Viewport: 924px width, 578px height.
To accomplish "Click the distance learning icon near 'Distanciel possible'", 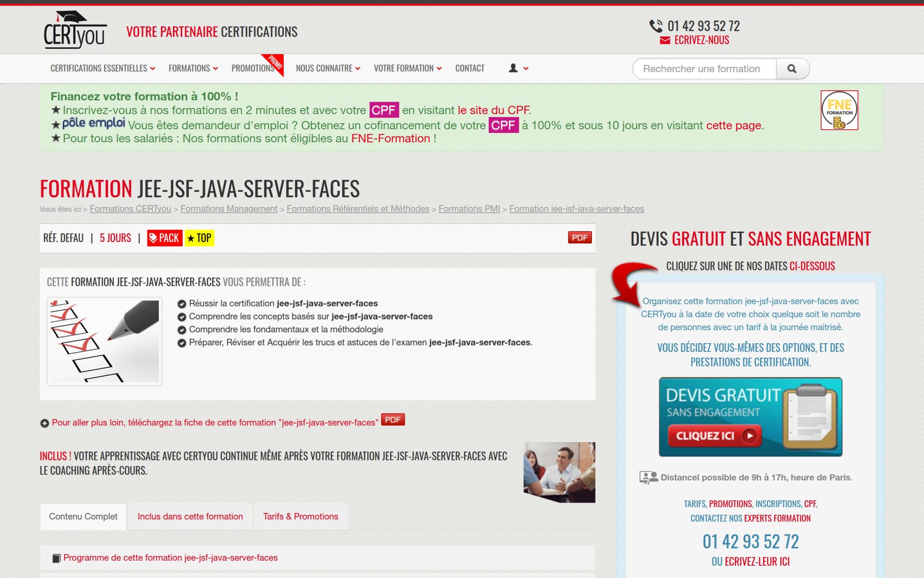I will click(648, 478).
